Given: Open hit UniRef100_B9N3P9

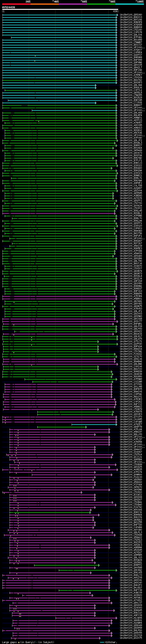Looking at the screenshot, I should coord(131,22).
